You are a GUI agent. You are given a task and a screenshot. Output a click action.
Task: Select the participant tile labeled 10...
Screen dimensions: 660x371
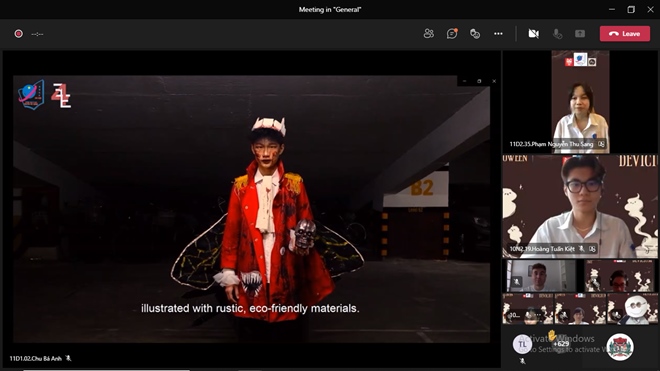coord(528,309)
